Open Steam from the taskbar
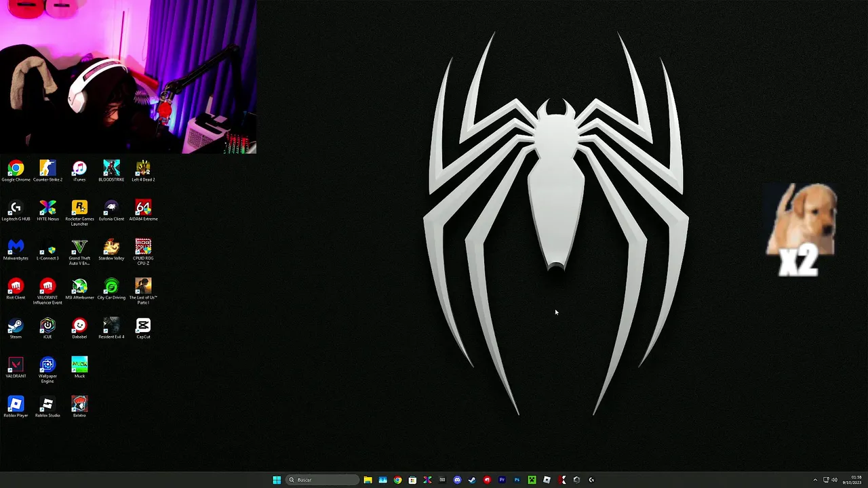The image size is (868, 488). click(472, 480)
